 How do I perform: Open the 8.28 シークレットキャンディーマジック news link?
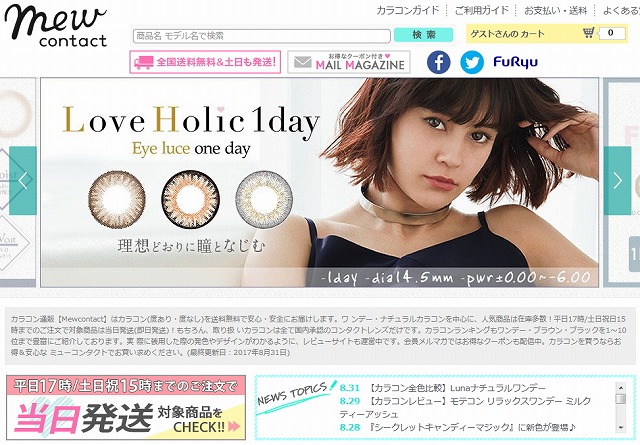click(458, 427)
